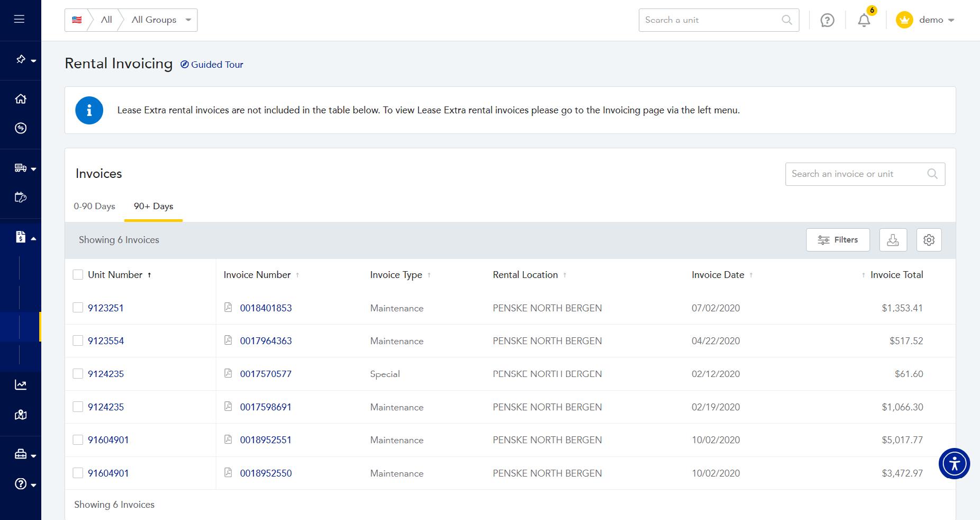The image size is (980, 520).
Task: Select the 90+ Days tab
Action: point(153,207)
